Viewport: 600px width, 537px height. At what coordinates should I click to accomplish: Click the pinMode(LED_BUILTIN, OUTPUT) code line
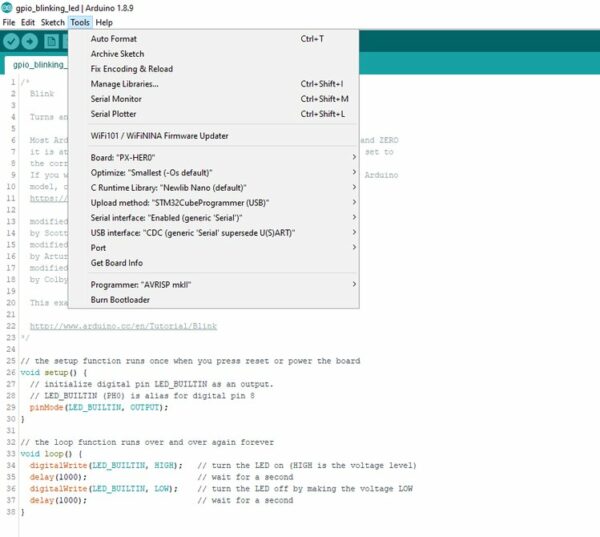[98, 407]
